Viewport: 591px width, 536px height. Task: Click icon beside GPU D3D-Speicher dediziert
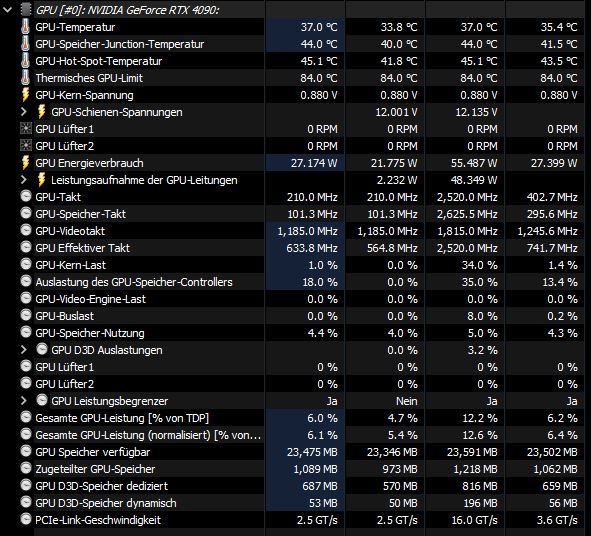coord(26,485)
